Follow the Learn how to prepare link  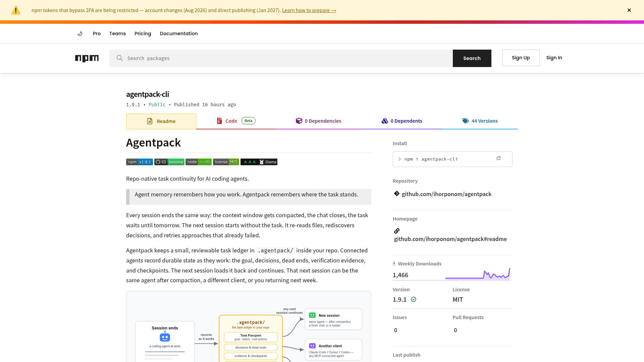309,10
